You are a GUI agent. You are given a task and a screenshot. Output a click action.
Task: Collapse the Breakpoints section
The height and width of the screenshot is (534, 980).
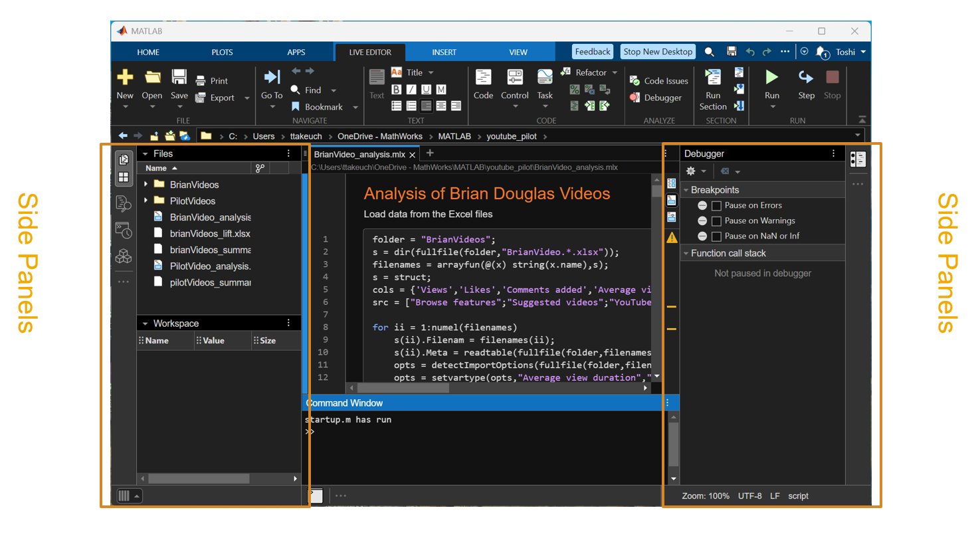686,190
